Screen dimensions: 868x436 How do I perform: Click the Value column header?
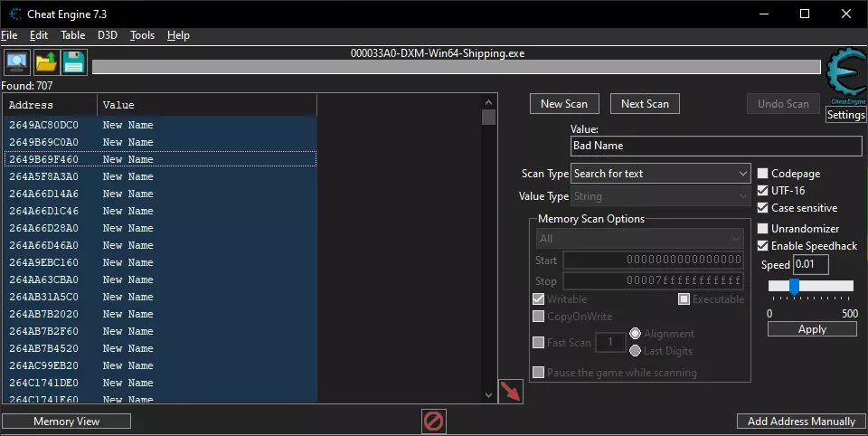[x=207, y=105]
